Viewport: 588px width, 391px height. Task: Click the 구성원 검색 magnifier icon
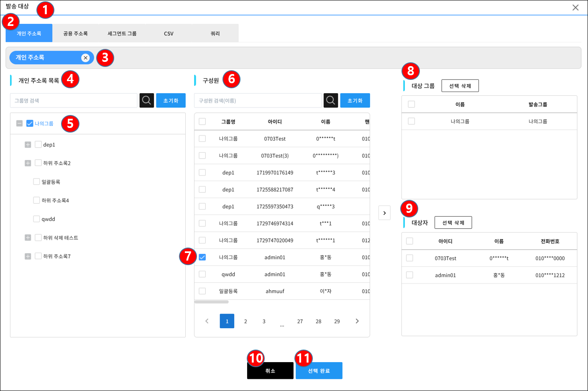[x=330, y=100]
